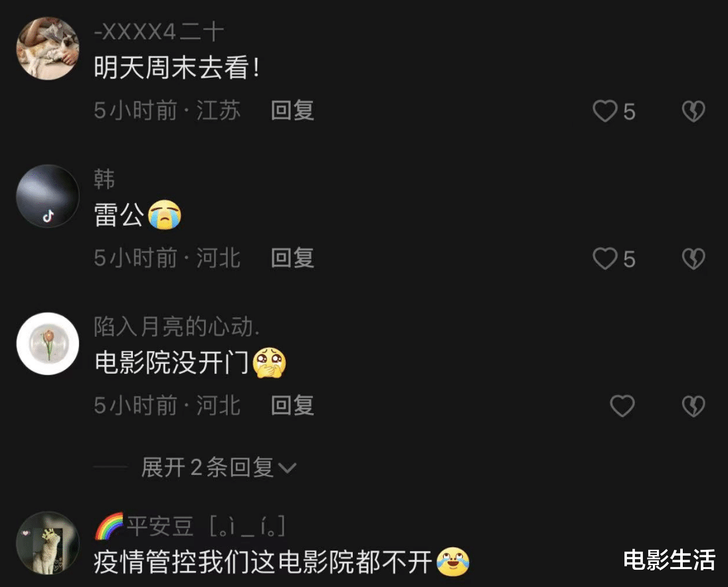Screen dimensions: 728x587
Task: Click chevron next to 展开2条回复
Action: click(x=287, y=468)
